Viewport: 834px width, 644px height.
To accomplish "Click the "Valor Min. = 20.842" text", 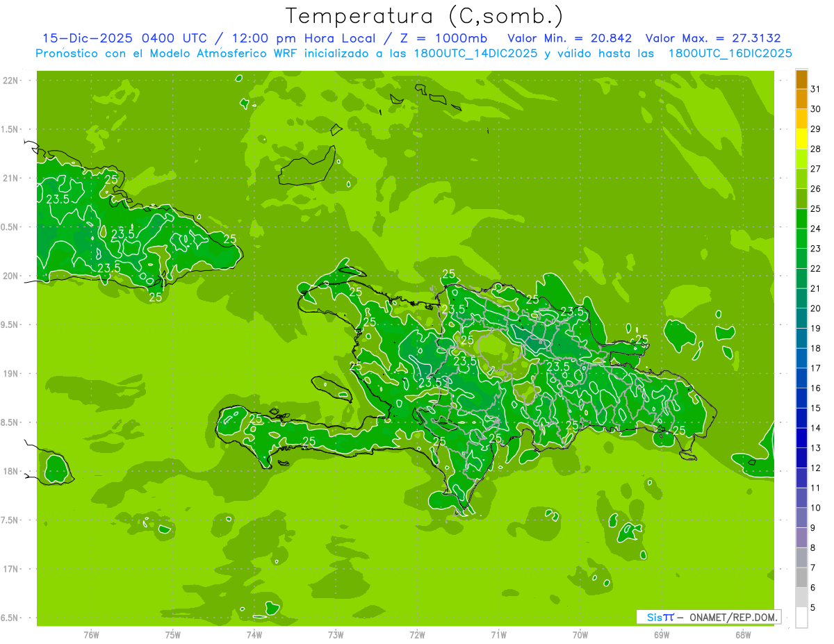I will click(570, 38).
